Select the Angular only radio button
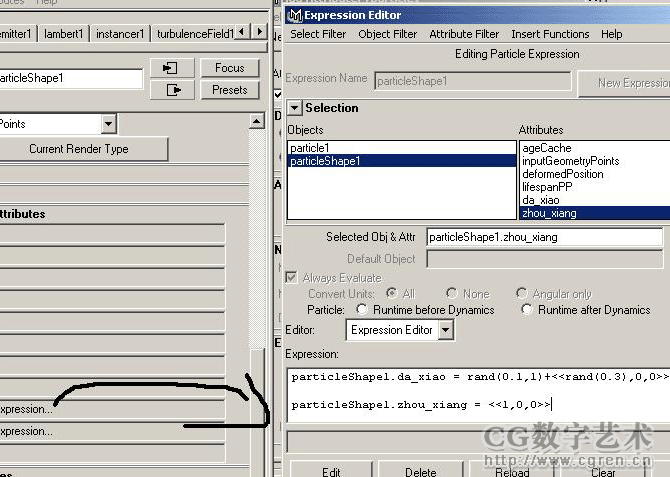670x477 pixels. (522, 293)
